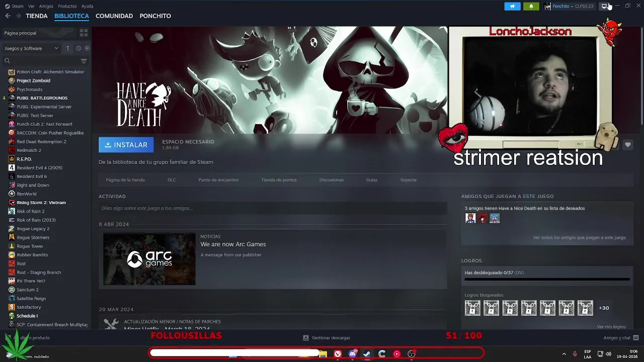Click the Project Zomboid game icon
644x362 pixels.
[x=12, y=80]
